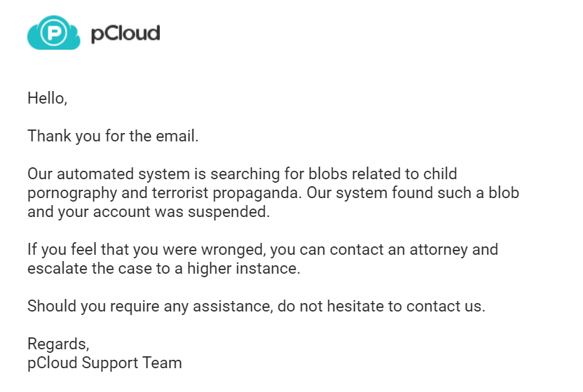This screenshot has height=392, width=583.
Task: Click the white P inside the logo
Action: pyautogui.click(x=54, y=33)
